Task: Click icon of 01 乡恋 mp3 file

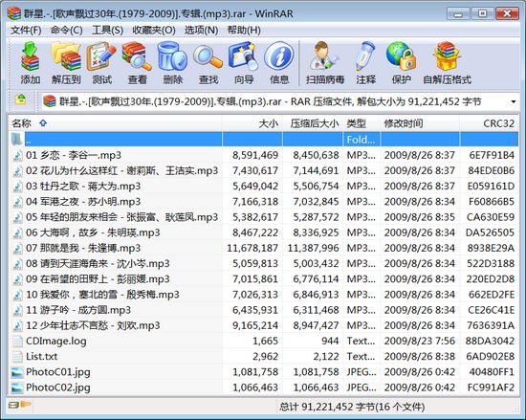Action: (17, 155)
